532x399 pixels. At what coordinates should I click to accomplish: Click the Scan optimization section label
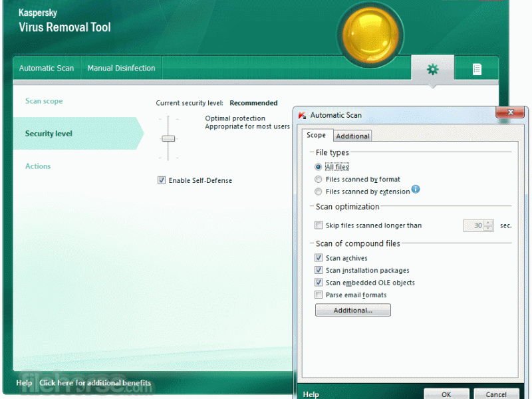(x=347, y=207)
